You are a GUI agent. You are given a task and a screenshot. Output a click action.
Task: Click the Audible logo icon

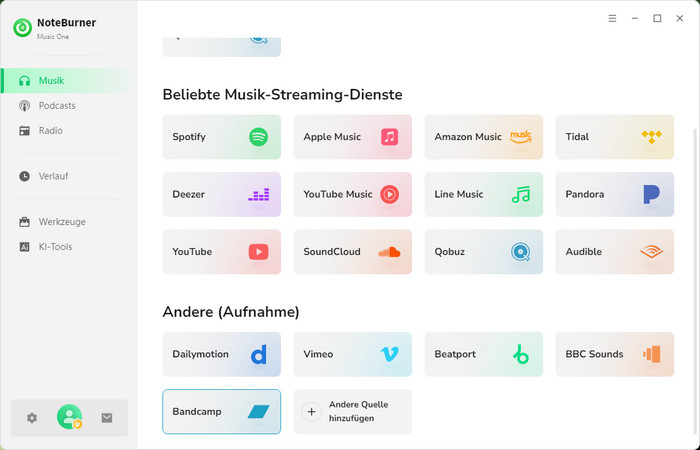coord(651,252)
